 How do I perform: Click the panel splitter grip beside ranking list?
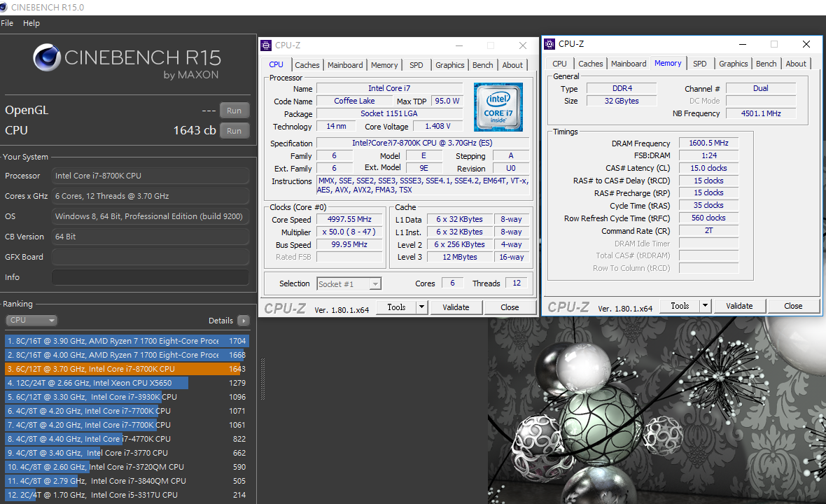tap(262, 379)
